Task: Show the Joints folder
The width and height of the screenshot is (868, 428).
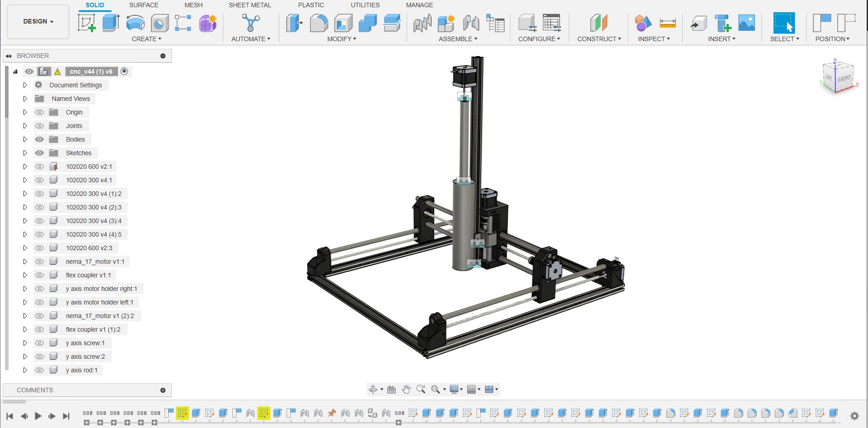Action: (40, 126)
